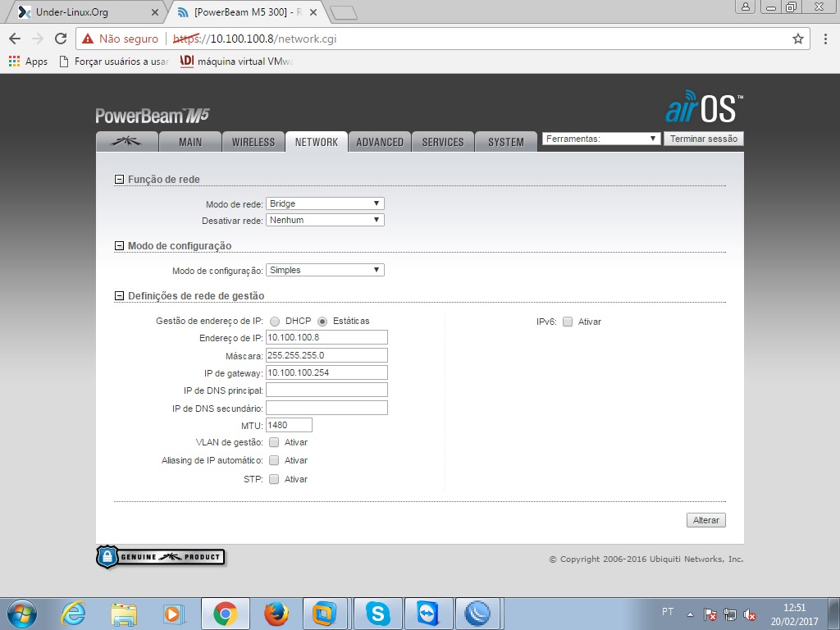Viewport: 840px width, 630px height.
Task: Open the Desativar rede dropdown
Action: (x=325, y=220)
